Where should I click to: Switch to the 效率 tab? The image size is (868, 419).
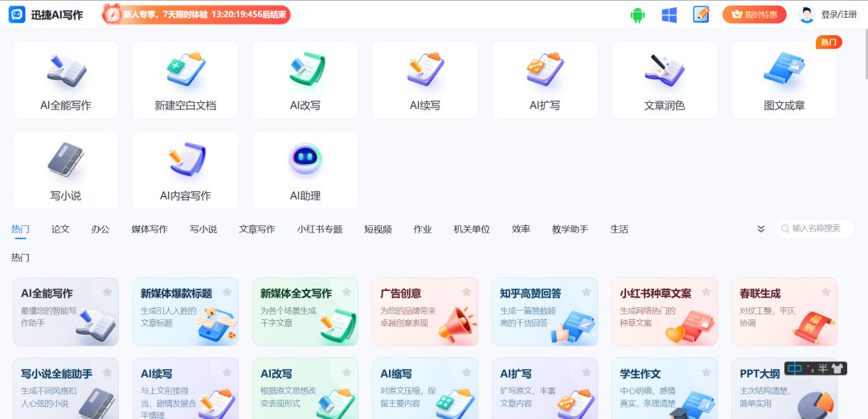point(521,229)
